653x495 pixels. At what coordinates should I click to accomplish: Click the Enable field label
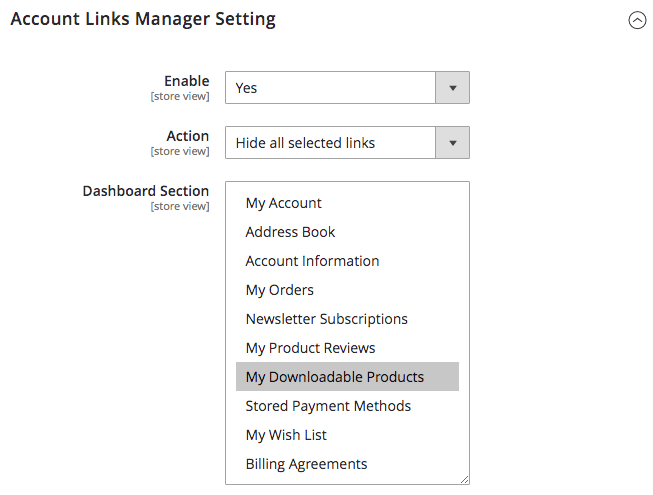187,81
